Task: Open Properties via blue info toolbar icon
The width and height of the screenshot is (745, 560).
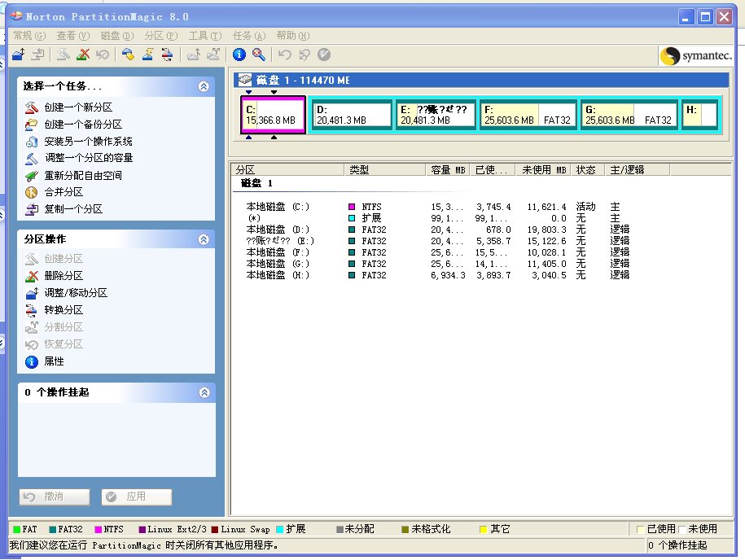Action: point(239,55)
